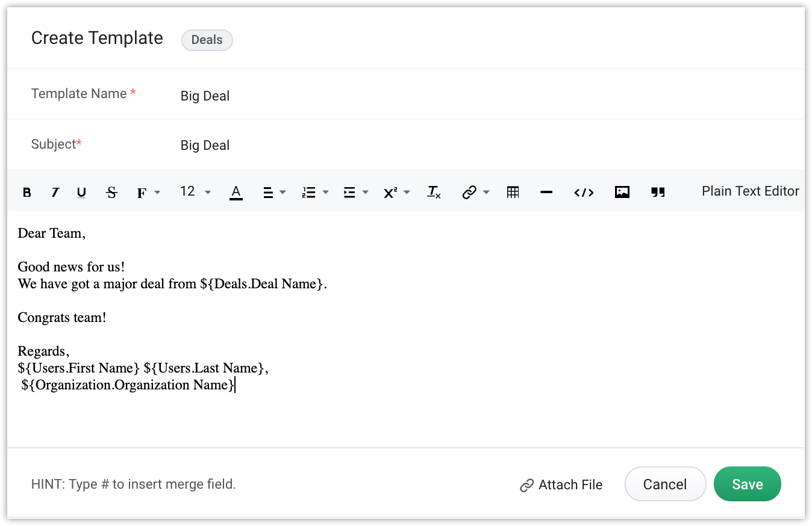Expand the numbered list options
The height and width of the screenshot is (526, 812).
click(x=314, y=193)
